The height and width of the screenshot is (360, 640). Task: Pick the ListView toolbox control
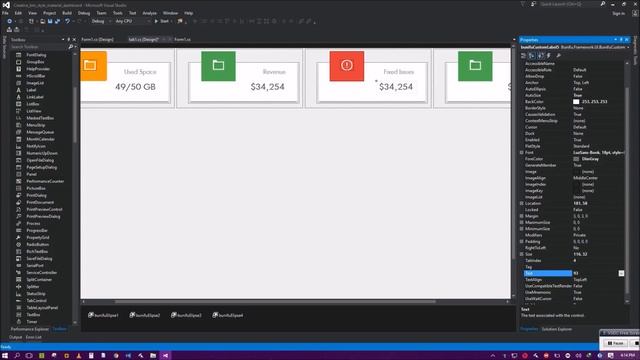tap(34, 111)
